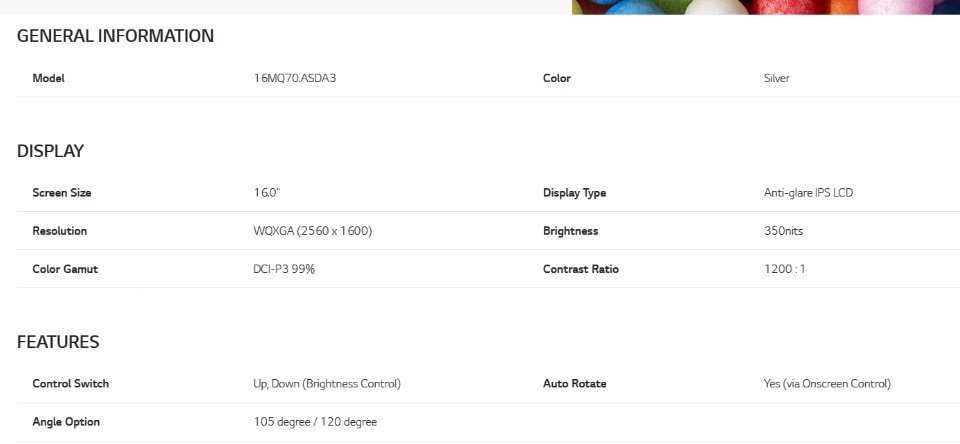Click the Resolution label

[x=60, y=231]
